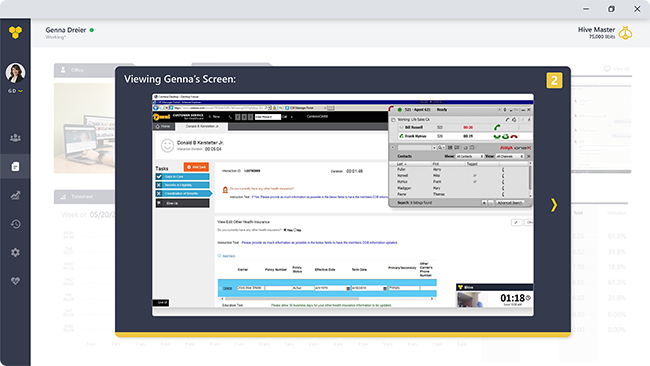650x366 pixels.
Task: Select the timesheet document sidebar icon
Action: pos(15,167)
